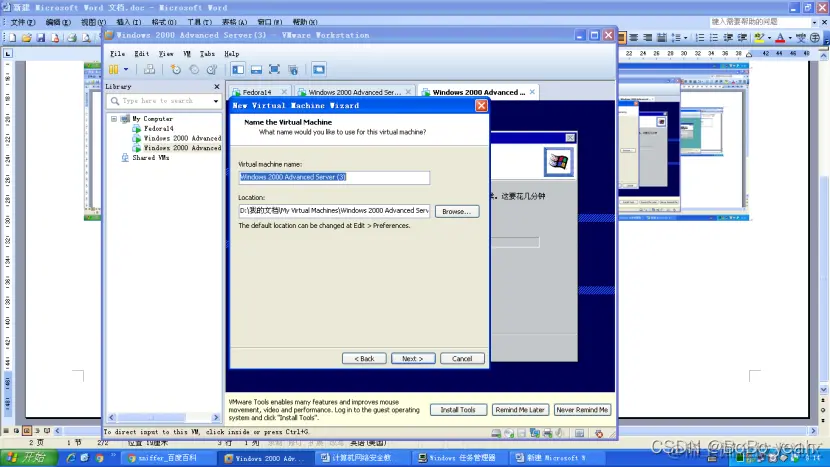Click the Next > button

point(413,358)
